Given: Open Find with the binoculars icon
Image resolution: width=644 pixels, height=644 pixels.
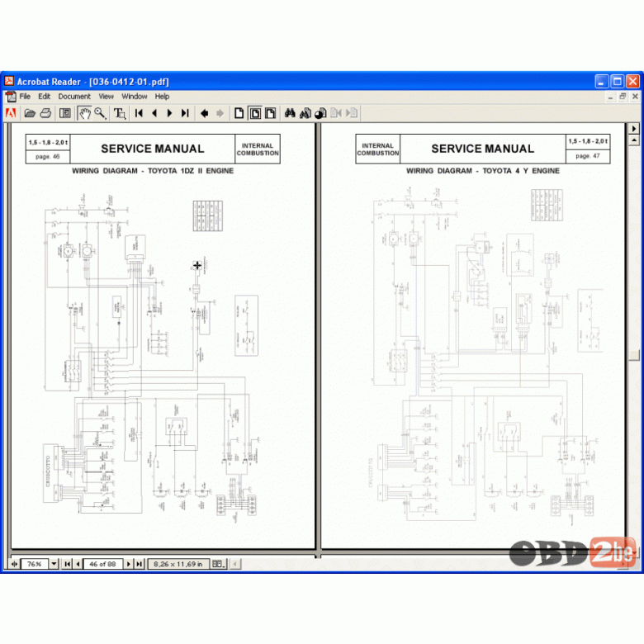Looking at the screenshot, I should pyautogui.click(x=290, y=113).
